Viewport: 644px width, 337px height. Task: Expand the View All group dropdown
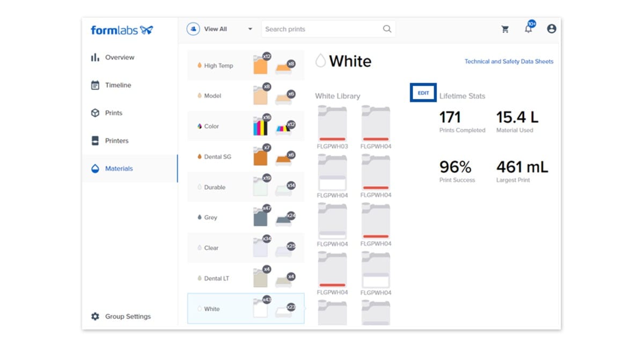(x=219, y=29)
